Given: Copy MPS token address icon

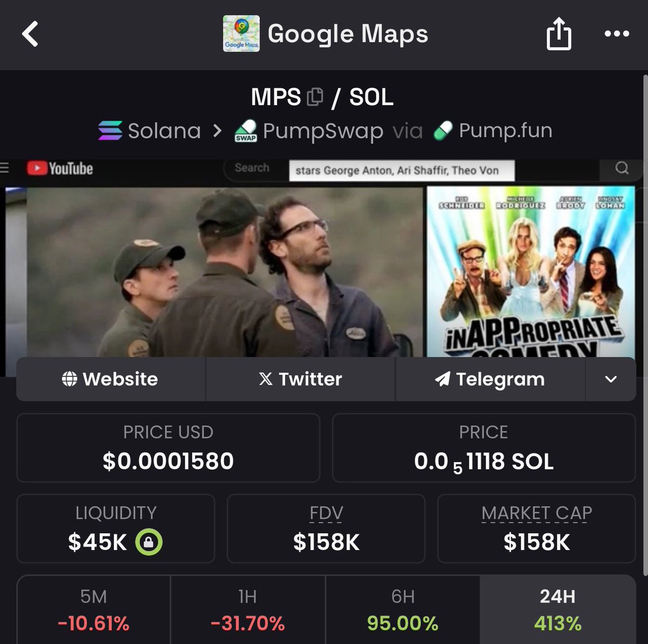Looking at the screenshot, I should pyautogui.click(x=315, y=97).
